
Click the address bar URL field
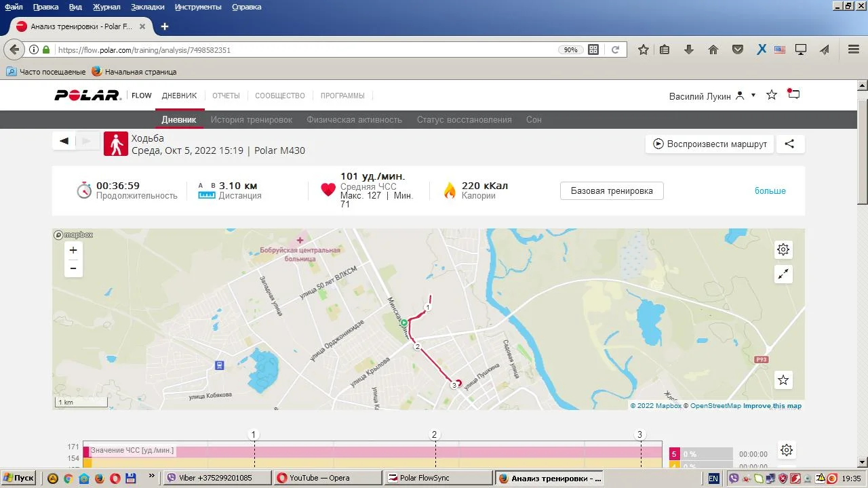(305, 49)
